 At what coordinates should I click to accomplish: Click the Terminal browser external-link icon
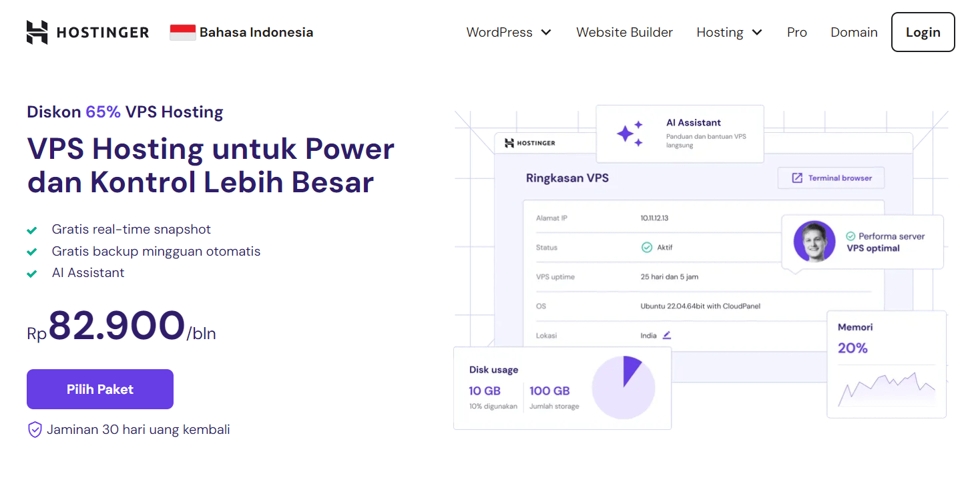coord(797,178)
